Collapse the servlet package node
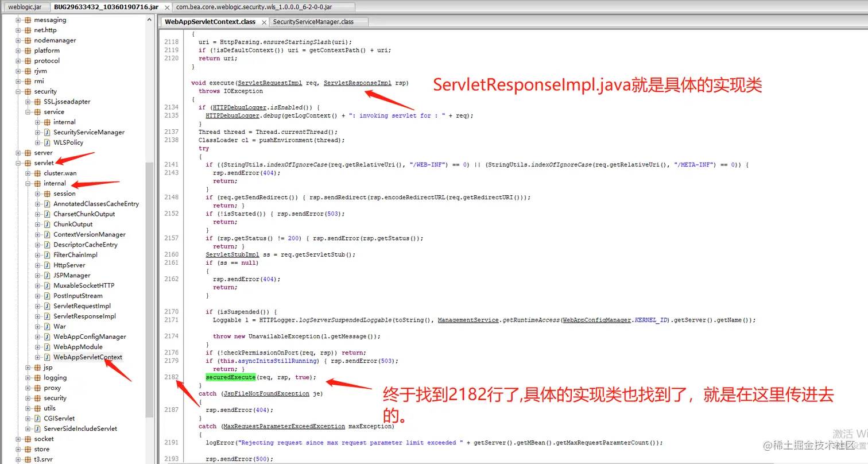Viewport: 868px width, 464px height. [x=18, y=163]
